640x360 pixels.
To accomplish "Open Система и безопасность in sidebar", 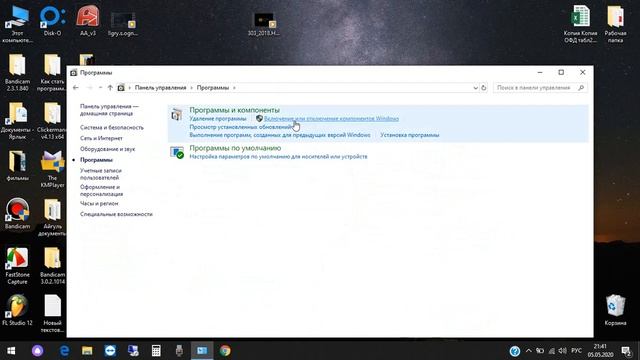I will pos(112,127).
